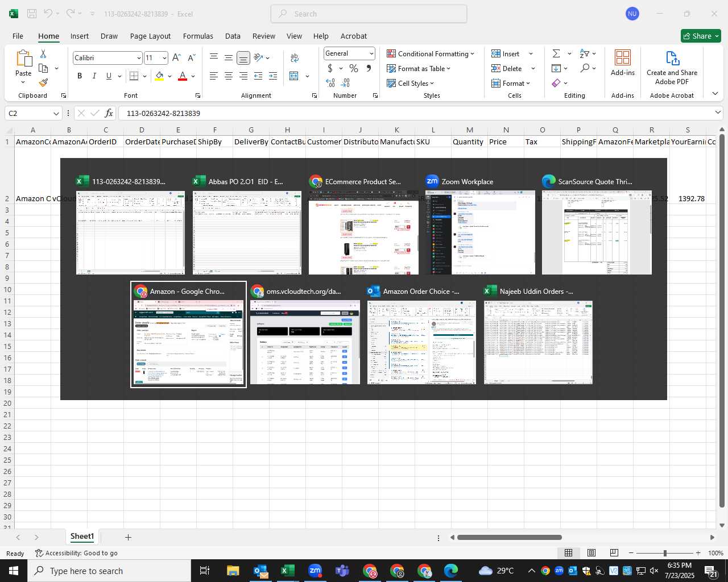Switch to the Insert tab
This screenshot has height=582, width=728.
(80, 36)
